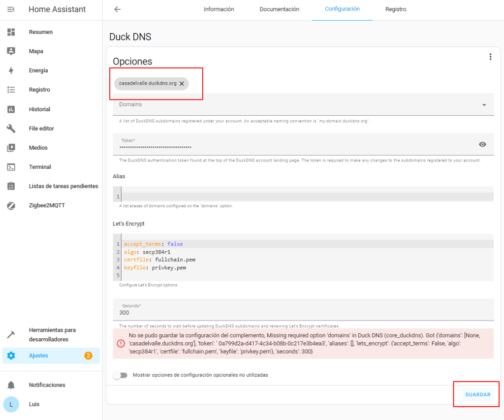
Task: Open the Terminal icon in sidebar
Action: click(11, 167)
